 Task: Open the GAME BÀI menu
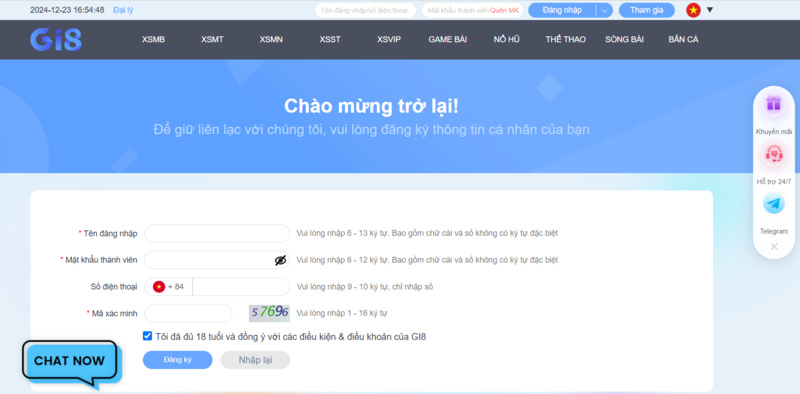pos(447,39)
